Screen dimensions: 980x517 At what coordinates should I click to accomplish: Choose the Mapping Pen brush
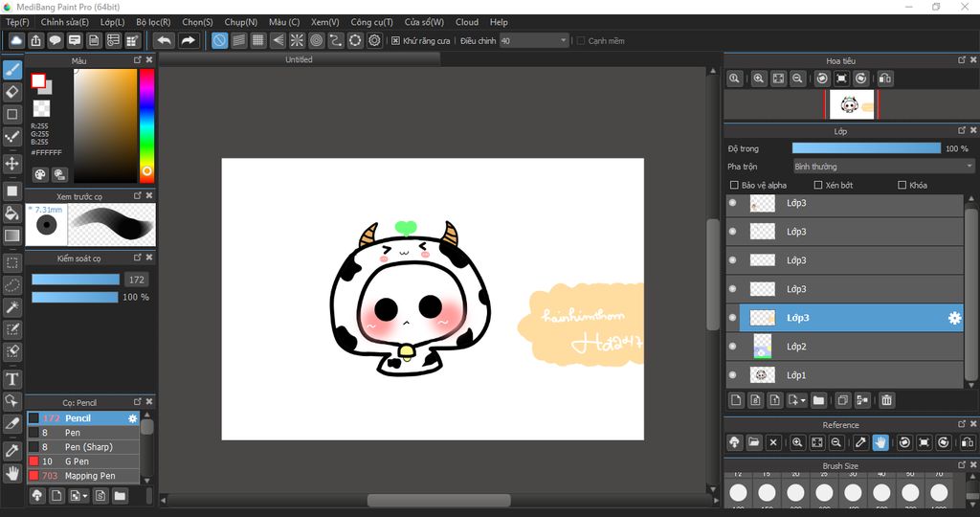pos(83,476)
